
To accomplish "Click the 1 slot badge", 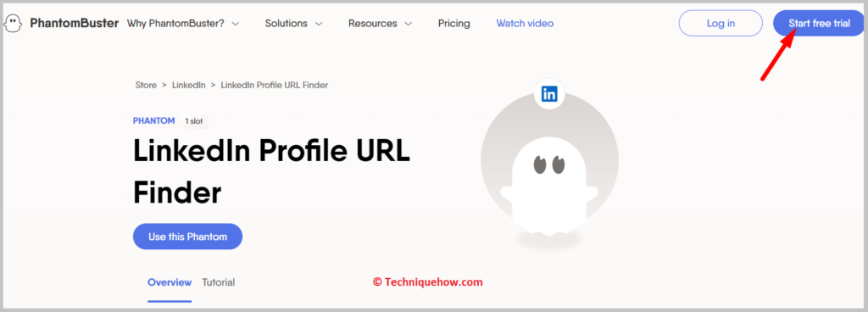I will [194, 121].
